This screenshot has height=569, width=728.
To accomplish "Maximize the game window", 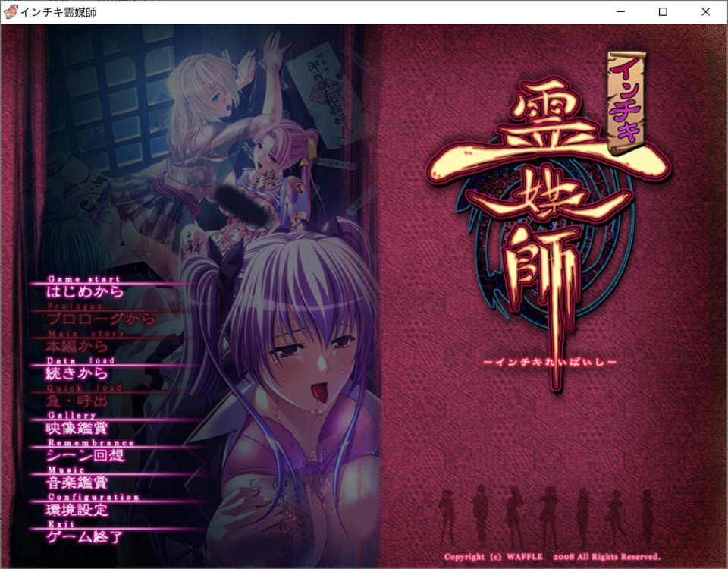I will coord(663,11).
